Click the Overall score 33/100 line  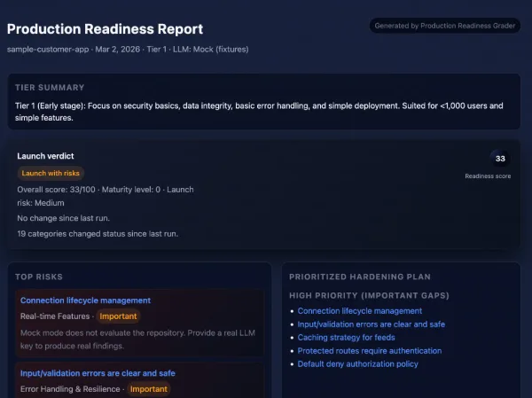pos(106,196)
